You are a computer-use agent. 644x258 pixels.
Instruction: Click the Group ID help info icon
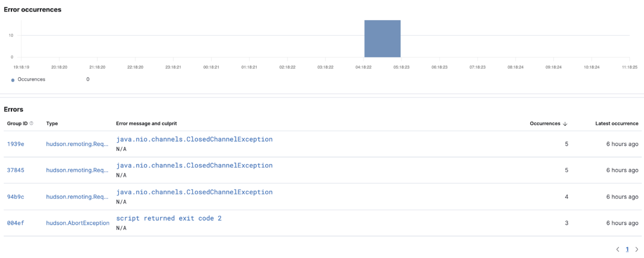31,123
